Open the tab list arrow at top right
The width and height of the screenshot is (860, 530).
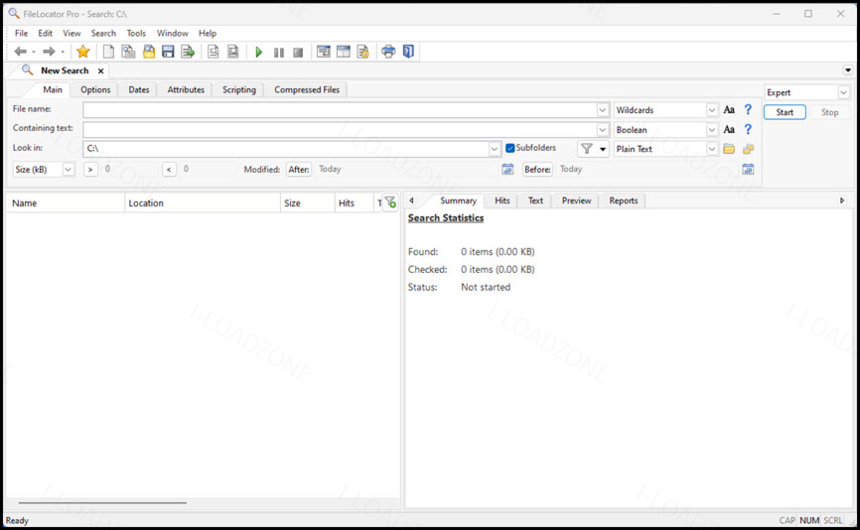[x=848, y=70]
